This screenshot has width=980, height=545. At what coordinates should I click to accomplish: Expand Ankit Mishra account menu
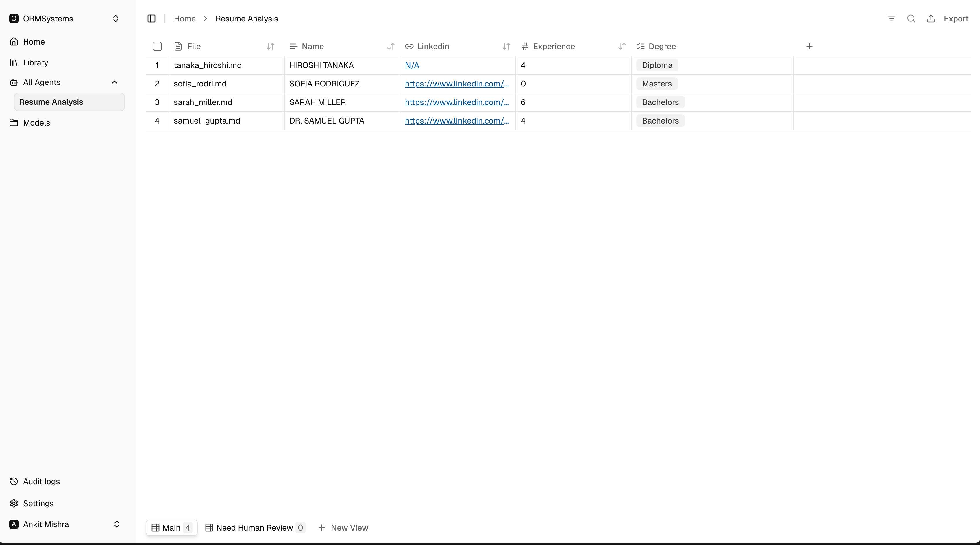[117, 524]
